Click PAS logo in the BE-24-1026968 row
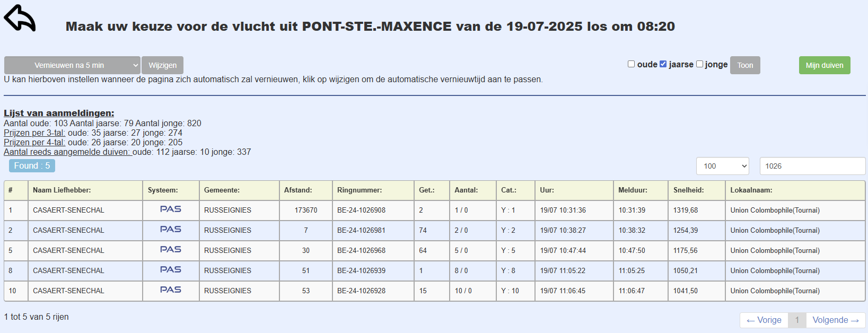 coord(171,250)
